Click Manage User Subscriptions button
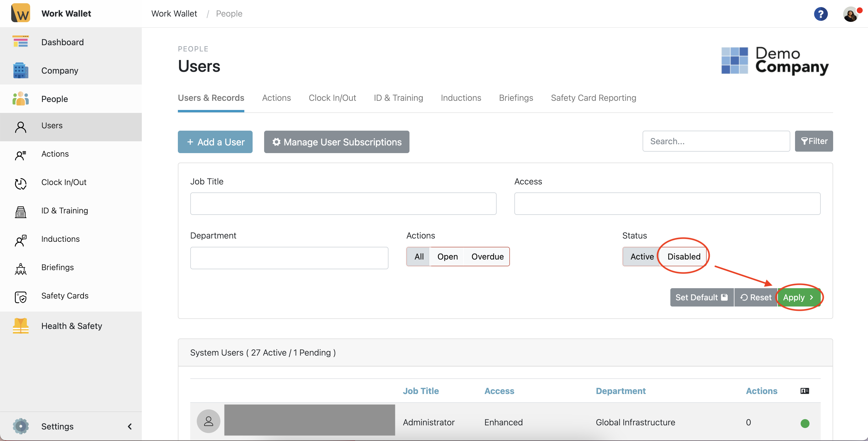 coord(337,142)
